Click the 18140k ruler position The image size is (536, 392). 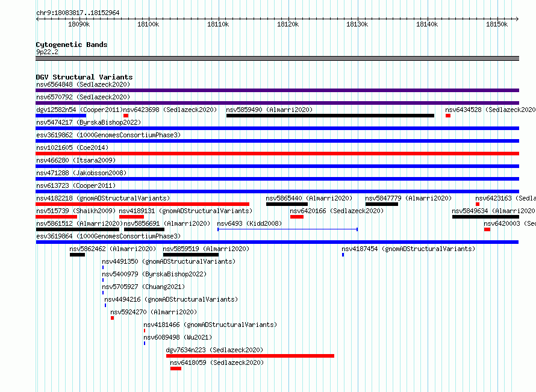[x=427, y=24]
